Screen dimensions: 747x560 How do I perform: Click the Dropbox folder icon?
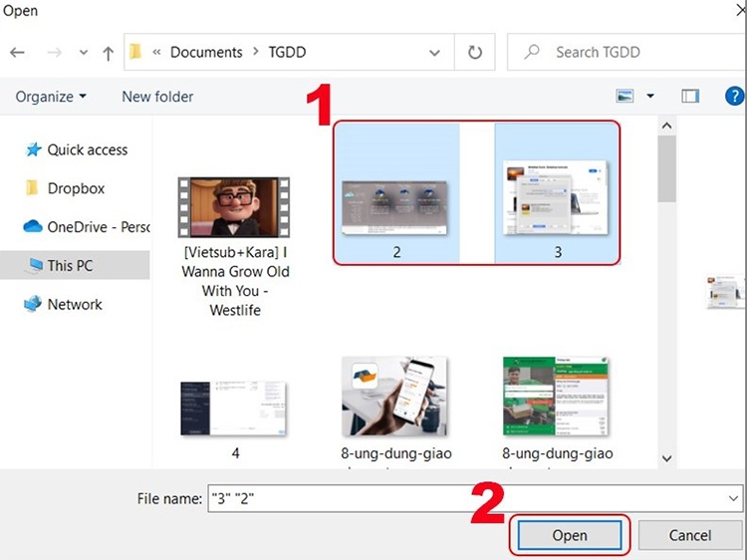pyautogui.click(x=32, y=187)
